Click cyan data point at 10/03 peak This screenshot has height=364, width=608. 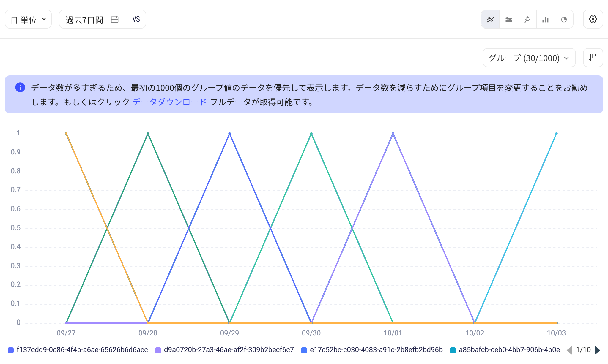[556, 134]
